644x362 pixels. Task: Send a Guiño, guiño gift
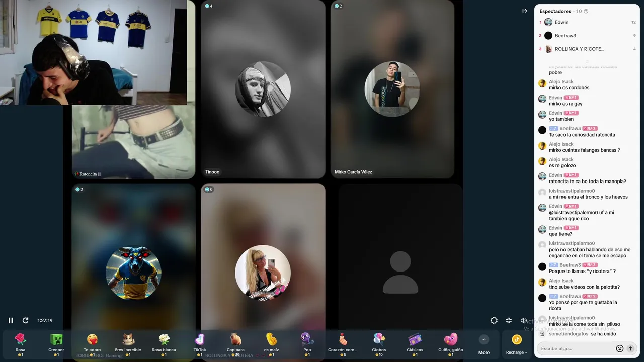pos(451,344)
